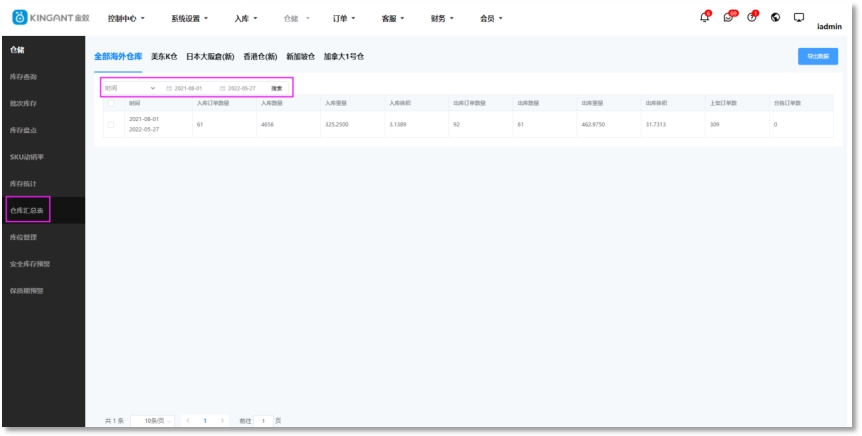Click the 搜索 search button
This screenshot has width=862, height=436.
pyautogui.click(x=277, y=88)
